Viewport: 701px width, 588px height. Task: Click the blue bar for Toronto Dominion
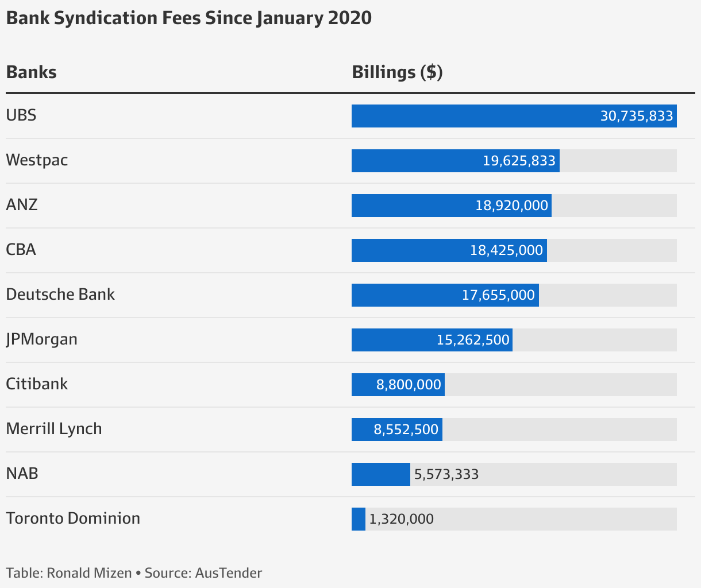click(x=359, y=519)
